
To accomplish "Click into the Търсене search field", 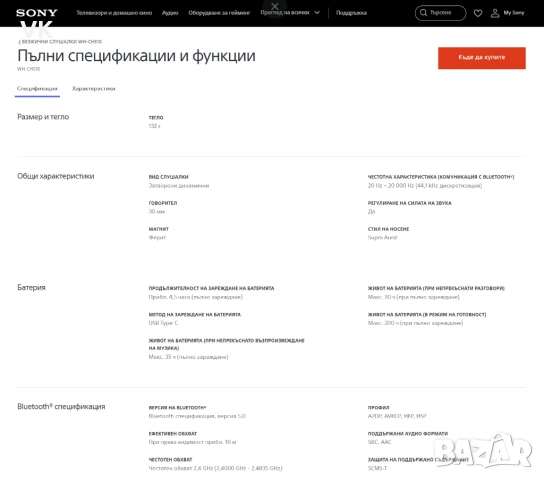I will coord(440,13).
